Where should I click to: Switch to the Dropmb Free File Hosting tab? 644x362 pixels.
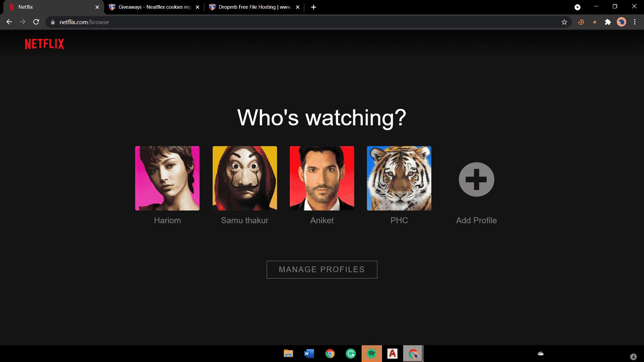[254, 7]
